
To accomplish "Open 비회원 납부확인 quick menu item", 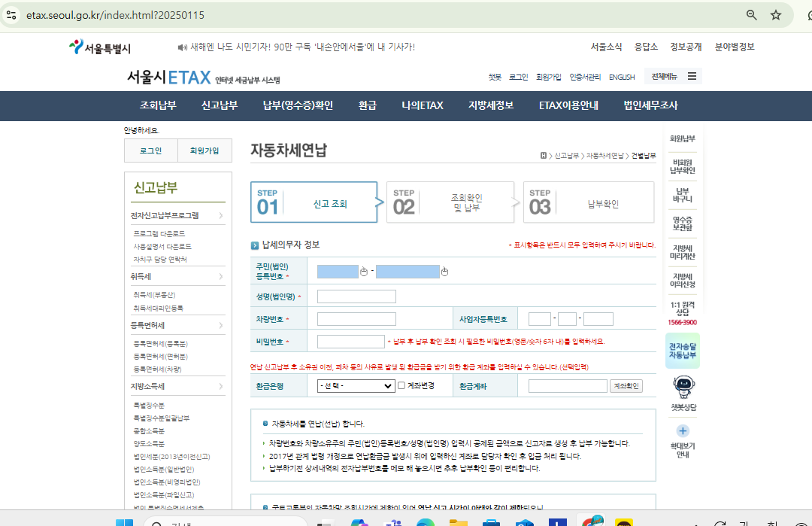I will [683, 166].
